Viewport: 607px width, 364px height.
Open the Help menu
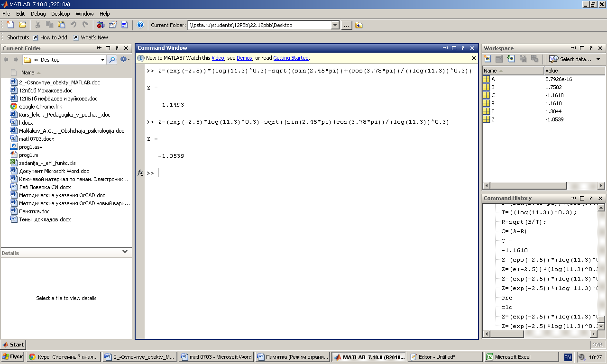click(x=105, y=14)
